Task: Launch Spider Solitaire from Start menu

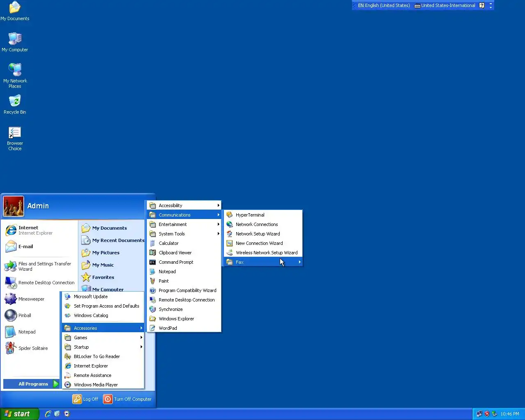Action: (x=32, y=348)
